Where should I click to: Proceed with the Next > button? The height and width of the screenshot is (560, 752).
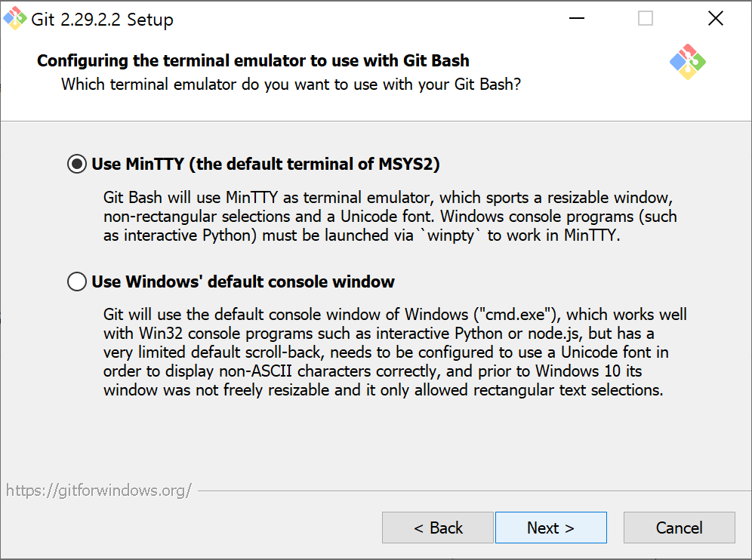(551, 528)
